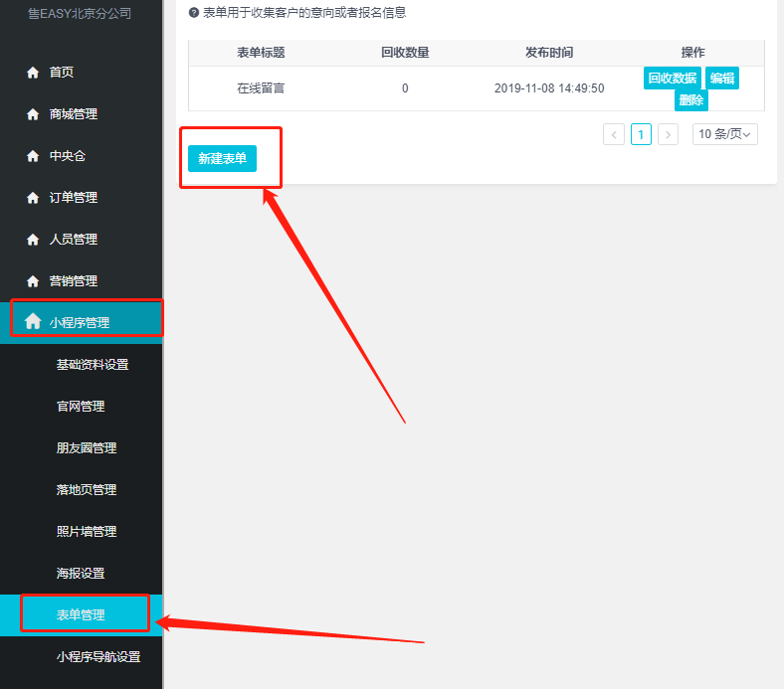
Task: Click the 售EASY北京分公司 company name
Action: pos(80,14)
